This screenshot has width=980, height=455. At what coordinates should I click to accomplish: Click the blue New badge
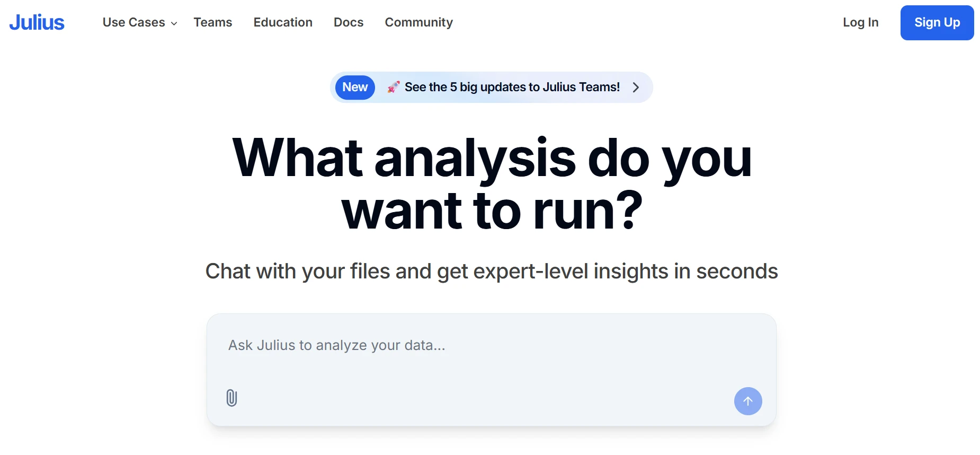355,87
